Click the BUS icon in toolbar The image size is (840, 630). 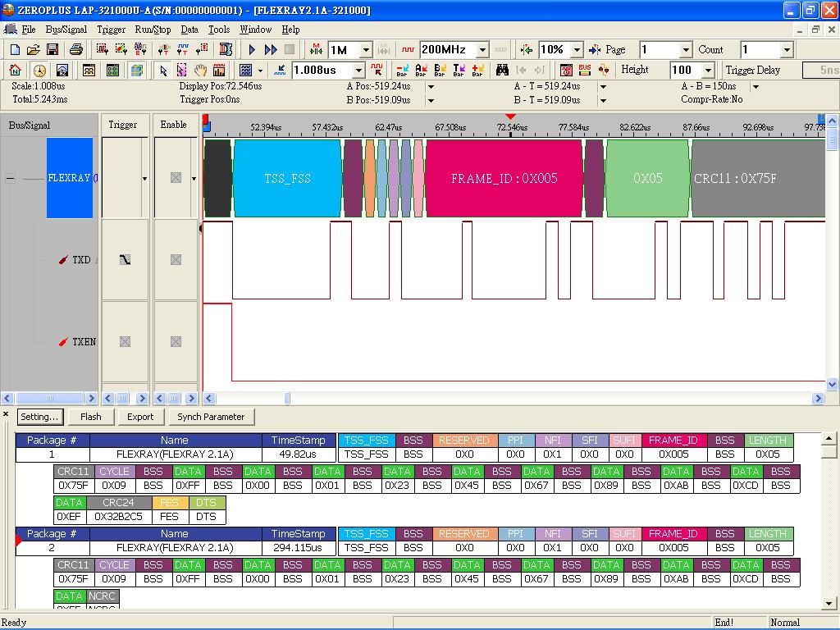click(x=585, y=71)
